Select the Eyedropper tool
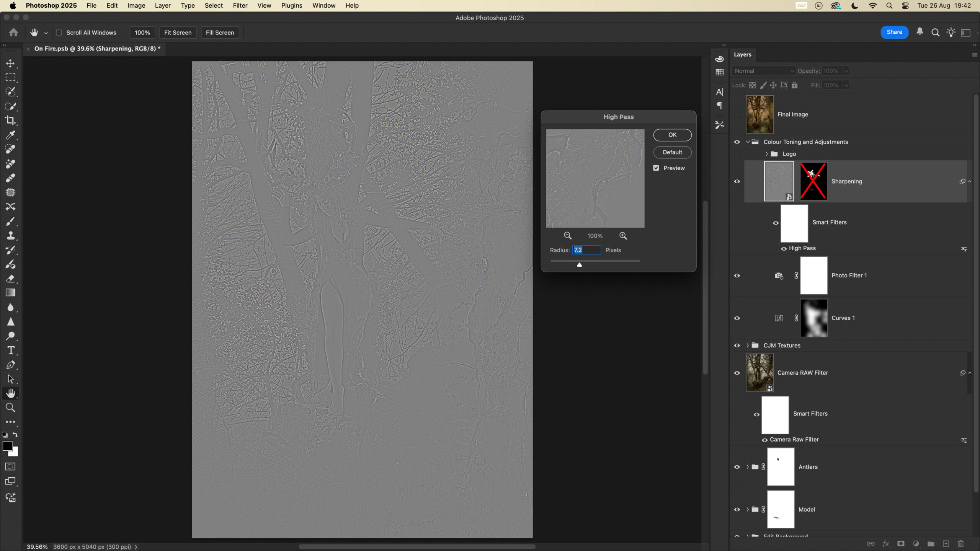This screenshot has width=980, height=551. pyautogui.click(x=10, y=135)
